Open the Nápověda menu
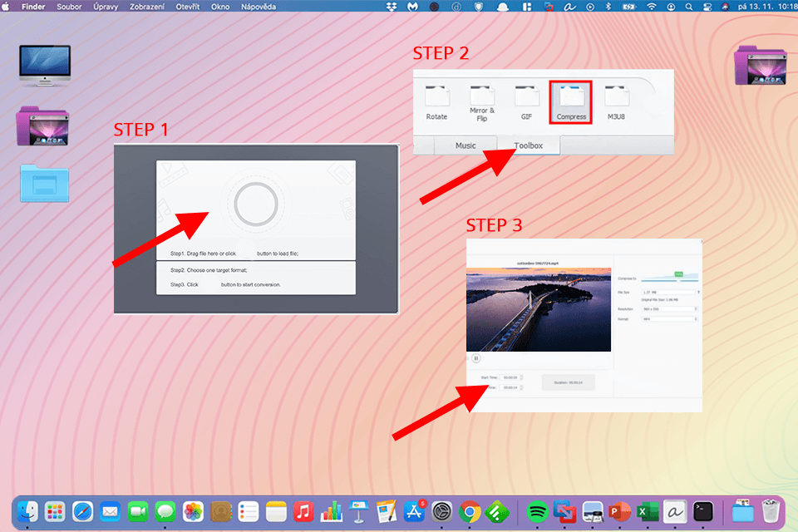The image size is (798, 532). (x=259, y=7)
